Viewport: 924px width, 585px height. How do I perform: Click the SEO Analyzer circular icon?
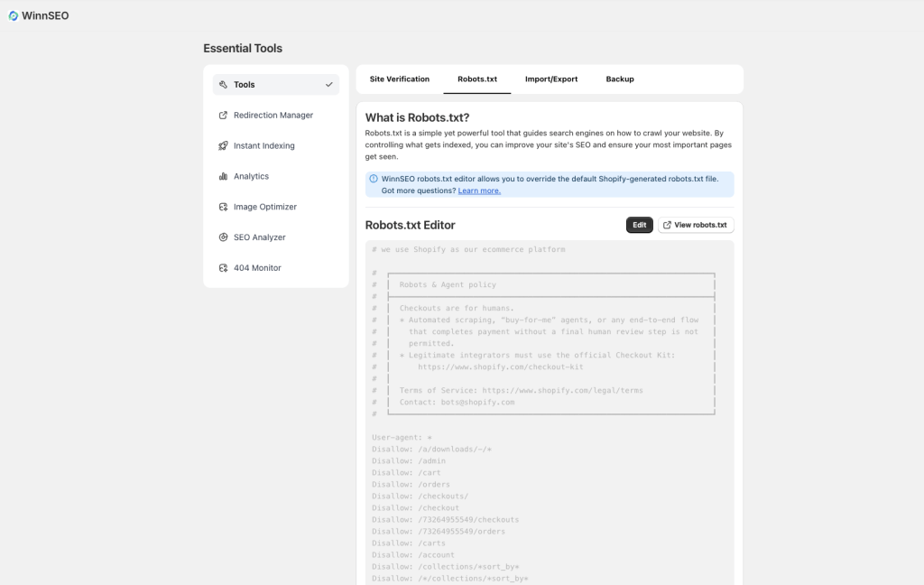tap(224, 237)
